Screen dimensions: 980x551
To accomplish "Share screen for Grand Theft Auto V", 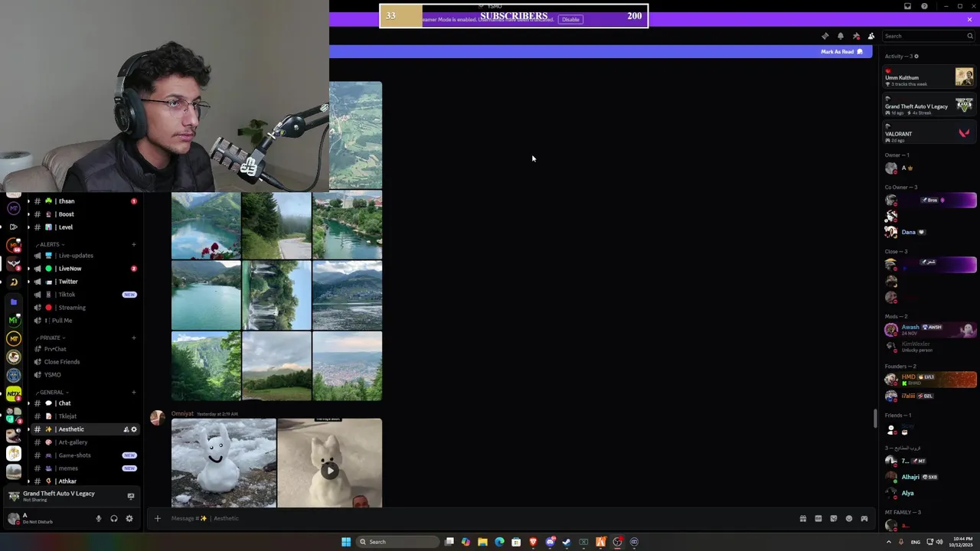I will pos(131,496).
